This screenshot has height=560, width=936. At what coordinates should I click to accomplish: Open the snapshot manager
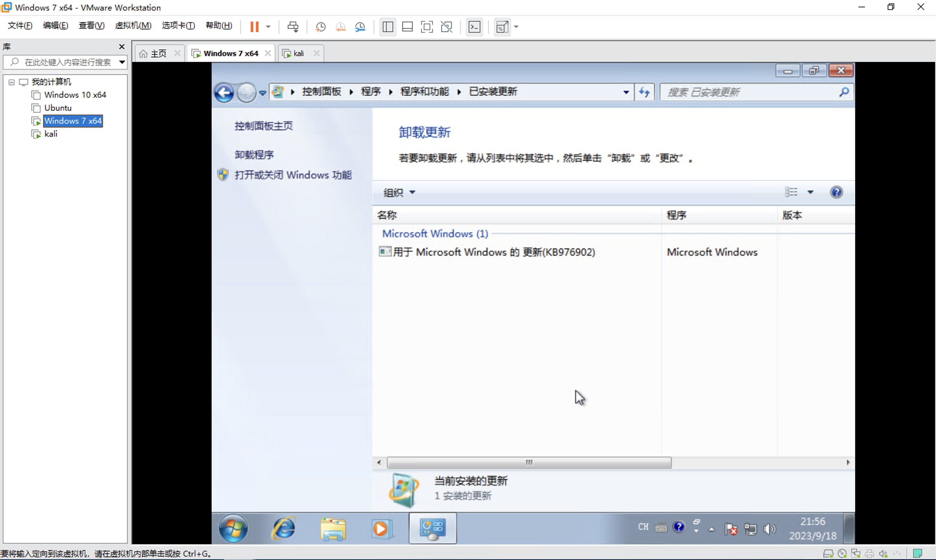coord(360,27)
